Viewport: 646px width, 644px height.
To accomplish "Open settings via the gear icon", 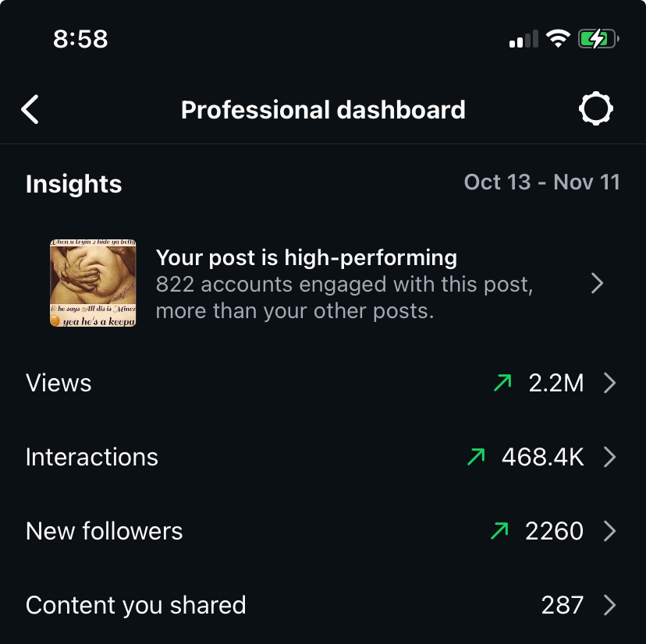I will pos(596,108).
